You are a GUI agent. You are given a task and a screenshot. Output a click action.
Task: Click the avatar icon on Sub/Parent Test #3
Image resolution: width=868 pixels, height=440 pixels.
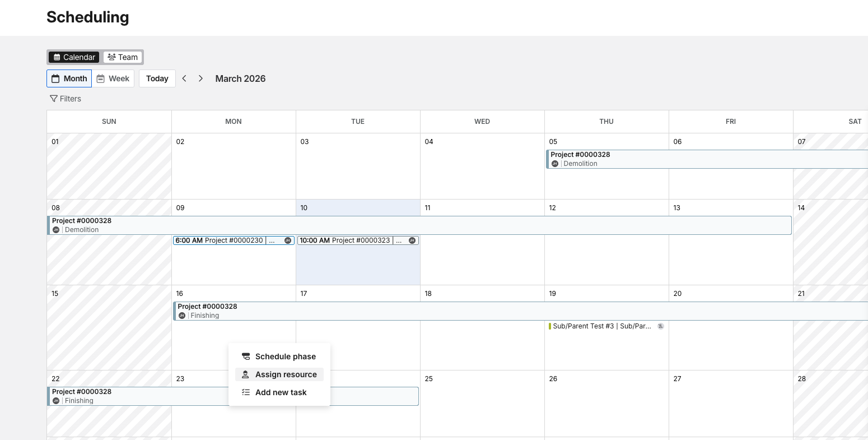[x=661, y=326]
